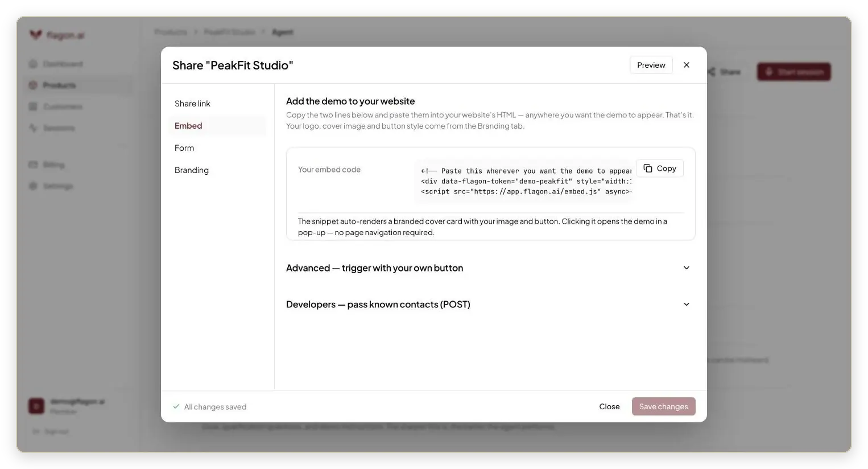The height and width of the screenshot is (469, 868).
Task: Click the 'Add the demo to your website' heading
Action: (x=350, y=101)
